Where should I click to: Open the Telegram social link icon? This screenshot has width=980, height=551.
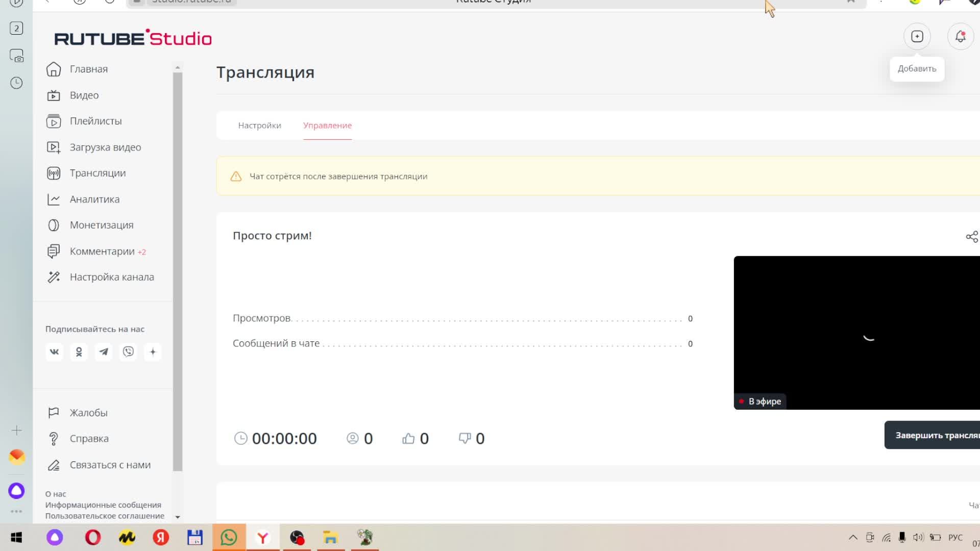pos(104,352)
